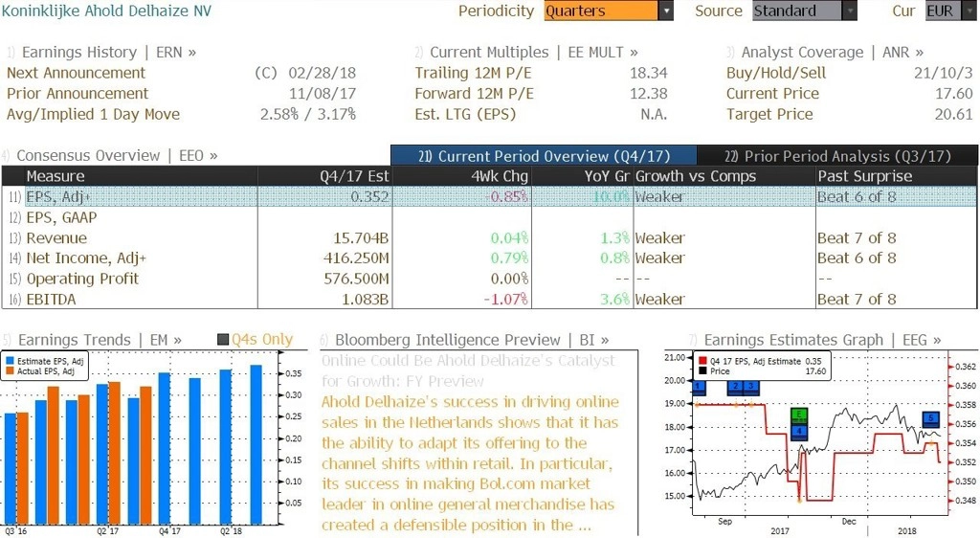Select the EPS, Adj+ measure row

489,197
